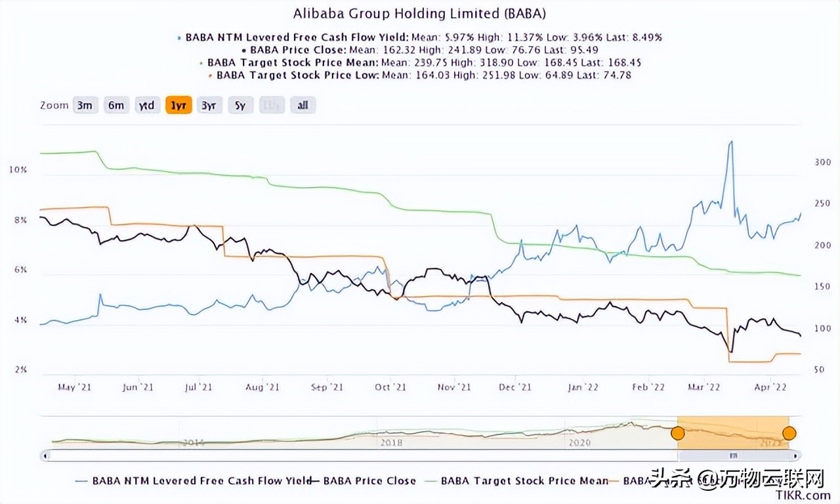Switch zoom range to 5y
This screenshot has height=504, width=840.
(240, 105)
